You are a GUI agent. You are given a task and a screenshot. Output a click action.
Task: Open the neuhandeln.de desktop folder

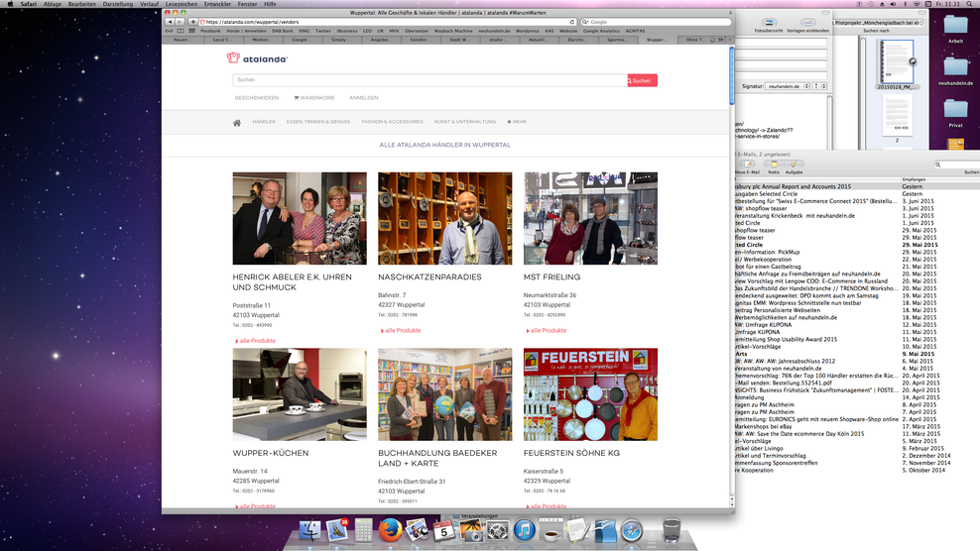click(955, 70)
